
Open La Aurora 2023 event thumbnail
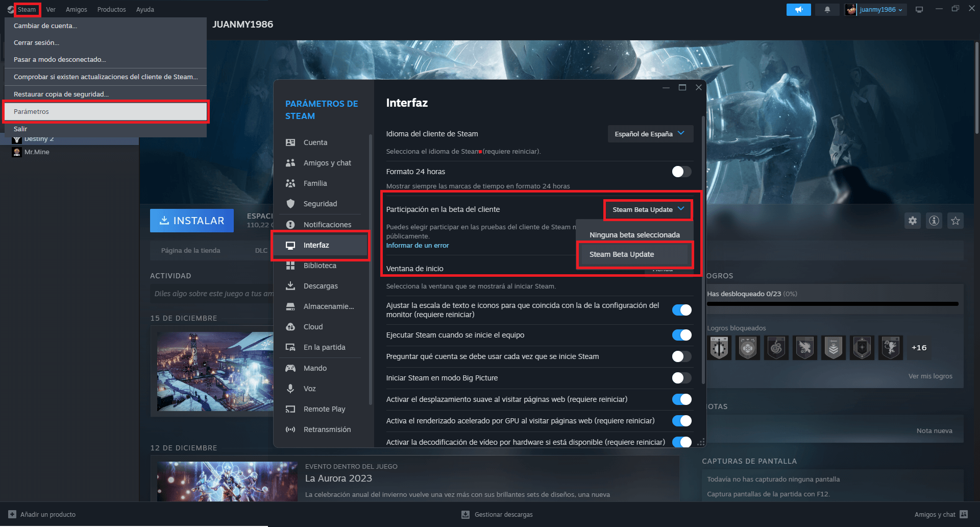[227, 481]
